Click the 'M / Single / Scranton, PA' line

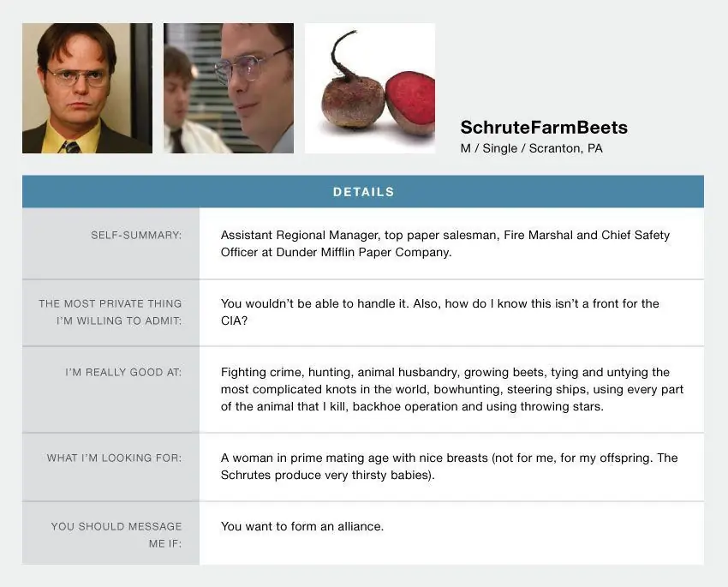(x=531, y=148)
